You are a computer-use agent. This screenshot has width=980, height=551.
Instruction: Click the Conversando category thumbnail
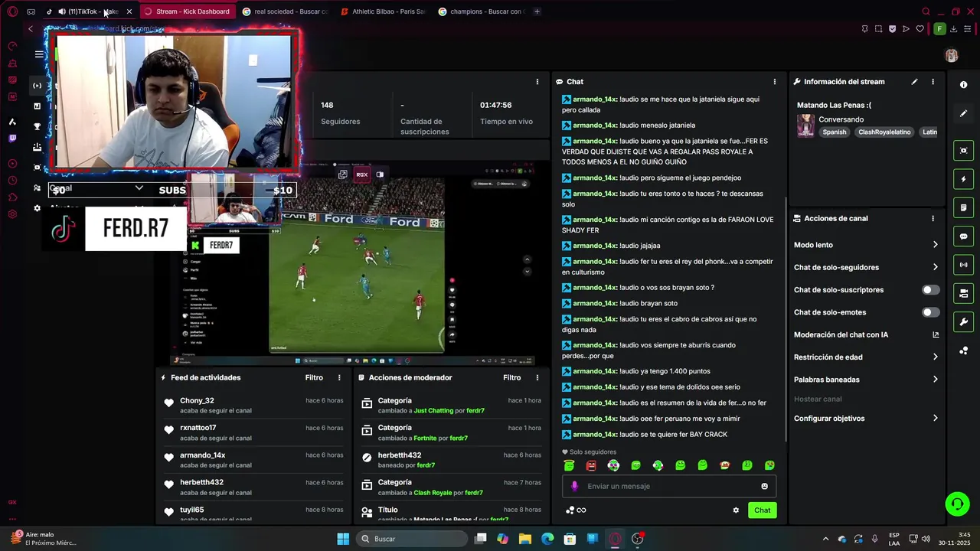tap(805, 126)
